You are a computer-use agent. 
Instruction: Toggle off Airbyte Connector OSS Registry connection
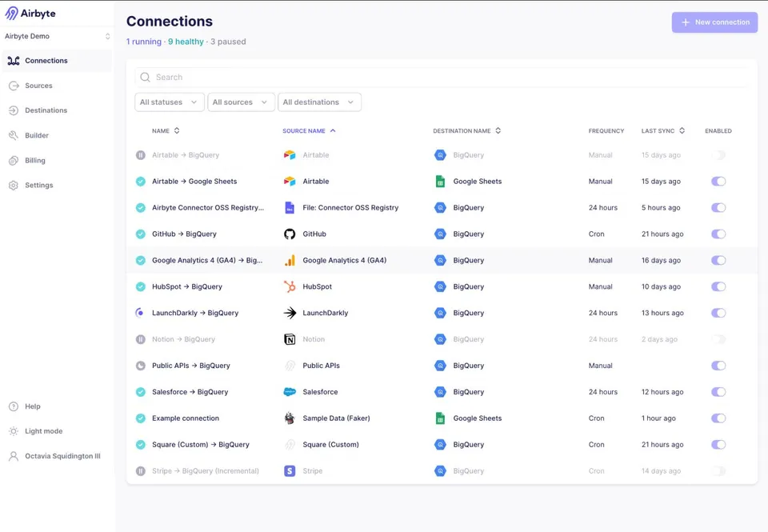(x=718, y=208)
